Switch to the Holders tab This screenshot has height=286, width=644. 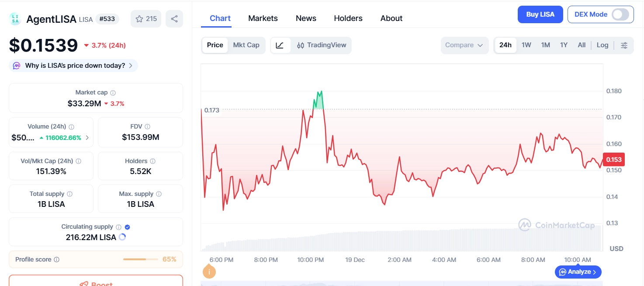[348, 18]
